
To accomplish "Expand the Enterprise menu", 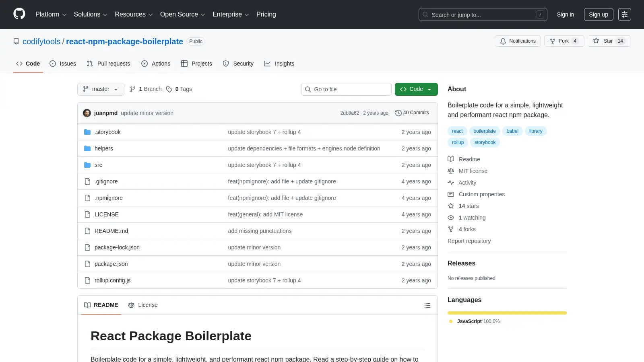I will click(x=231, y=14).
